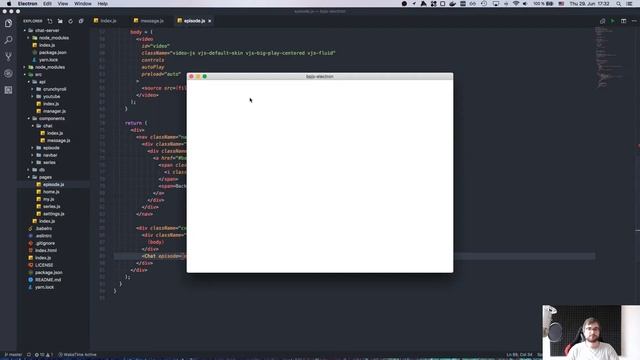Viewport: 640px width, 360px height.
Task: Open the Help menu
Action: tap(102, 4)
